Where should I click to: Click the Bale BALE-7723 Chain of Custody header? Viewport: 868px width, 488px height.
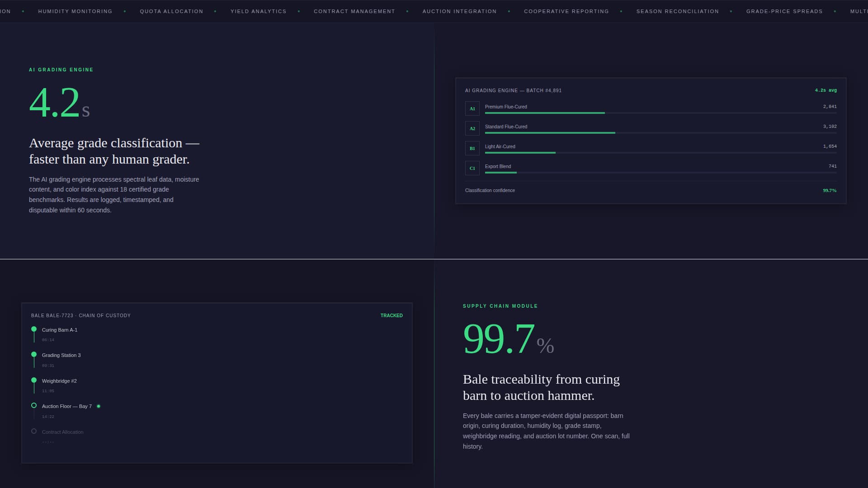tap(81, 315)
